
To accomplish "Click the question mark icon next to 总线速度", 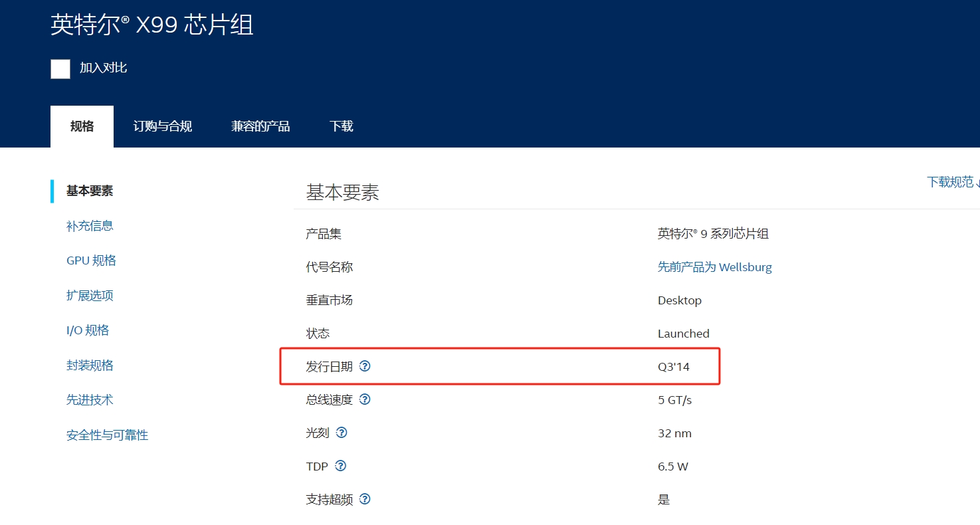I will coord(365,399).
